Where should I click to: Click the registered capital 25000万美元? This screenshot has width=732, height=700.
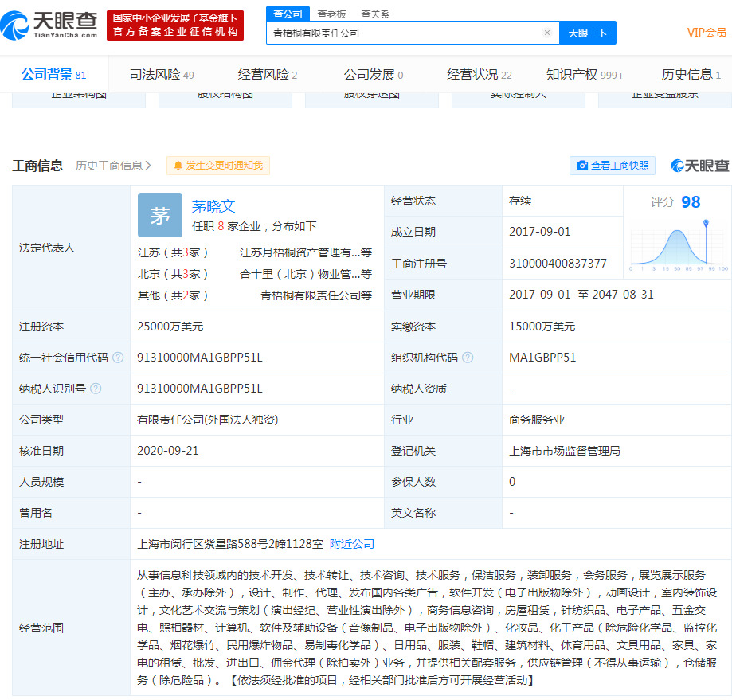coord(170,327)
